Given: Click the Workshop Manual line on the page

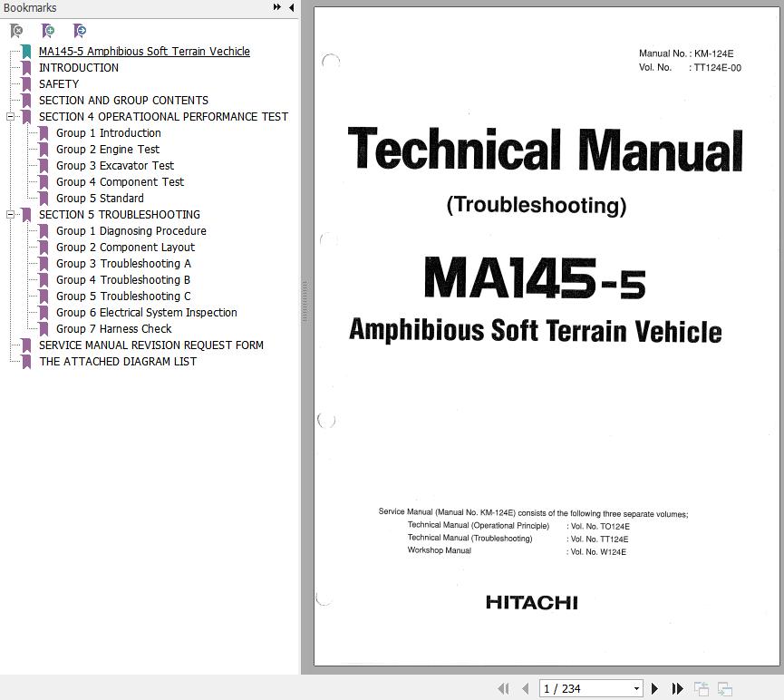Looking at the screenshot, I should point(517,551).
